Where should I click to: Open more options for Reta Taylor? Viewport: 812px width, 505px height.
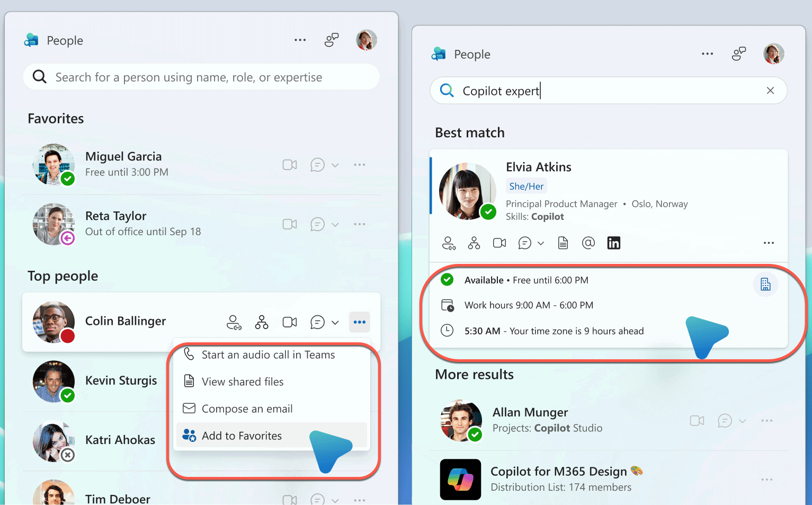pyautogui.click(x=360, y=224)
